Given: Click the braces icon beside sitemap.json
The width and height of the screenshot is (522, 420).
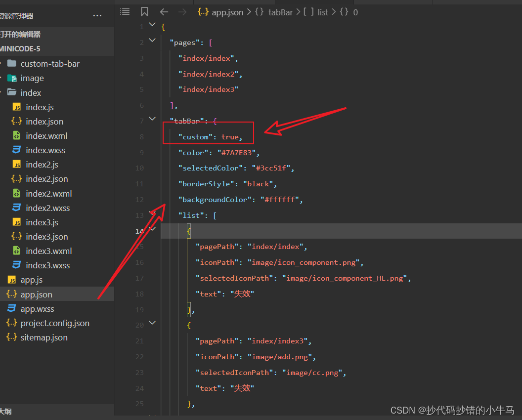Looking at the screenshot, I should [x=12, y=337].
